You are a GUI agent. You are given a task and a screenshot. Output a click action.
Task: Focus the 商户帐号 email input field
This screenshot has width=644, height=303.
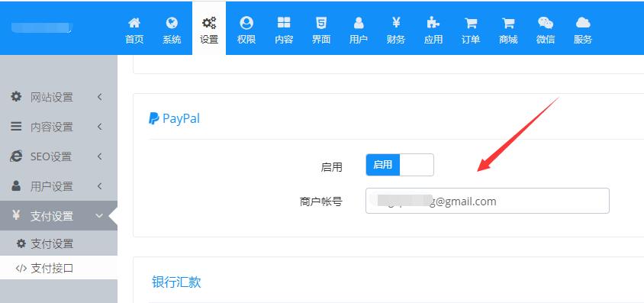point(488,201)
